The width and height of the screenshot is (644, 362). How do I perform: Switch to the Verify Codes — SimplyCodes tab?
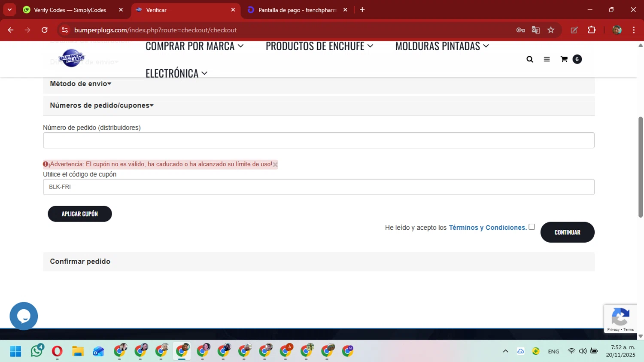70,10
